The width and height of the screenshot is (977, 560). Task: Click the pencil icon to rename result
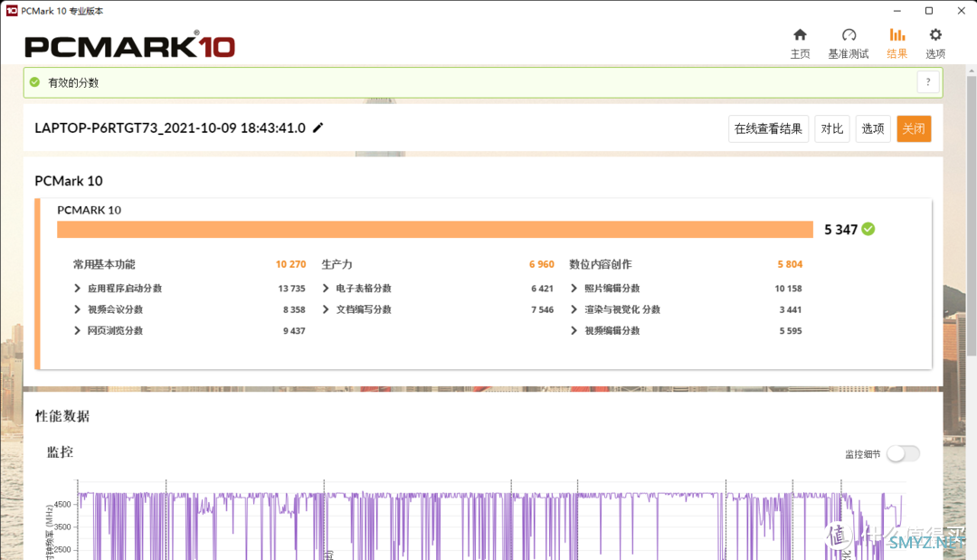point(318,128)
